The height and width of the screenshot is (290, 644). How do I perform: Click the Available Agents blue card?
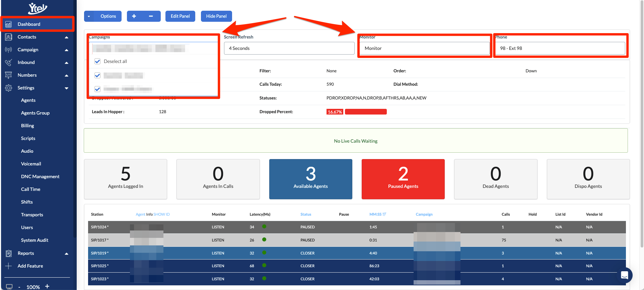tap(310, 179)
